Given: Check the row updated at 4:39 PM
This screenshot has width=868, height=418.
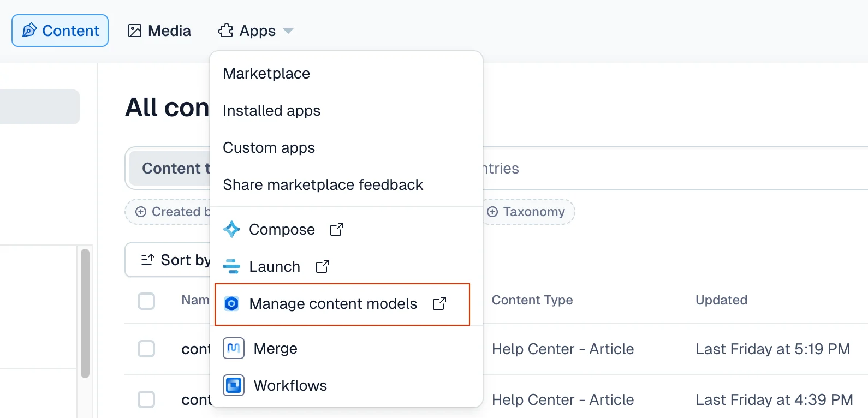Looking at the screenshot, I should pyautogui.click(x=146, y=399).
